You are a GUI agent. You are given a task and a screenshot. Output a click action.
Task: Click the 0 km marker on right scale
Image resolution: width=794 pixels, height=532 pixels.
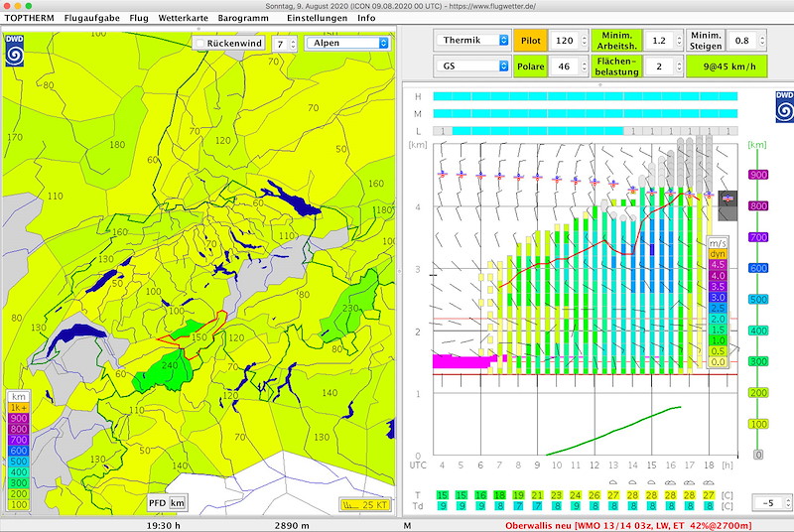(758, 455)
